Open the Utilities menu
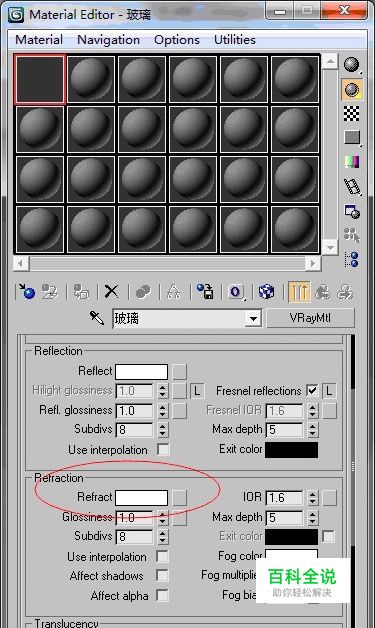The image size is (375, 628). (x=235, y=40)
